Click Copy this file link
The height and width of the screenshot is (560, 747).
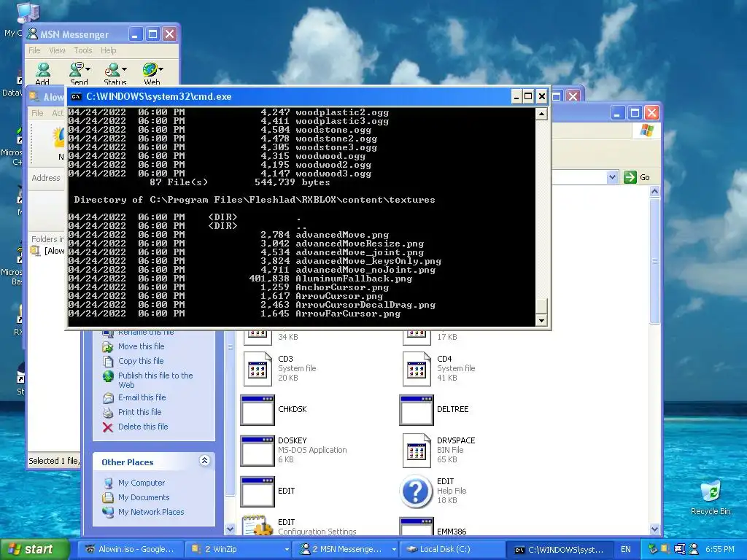[x=141, y=361]
